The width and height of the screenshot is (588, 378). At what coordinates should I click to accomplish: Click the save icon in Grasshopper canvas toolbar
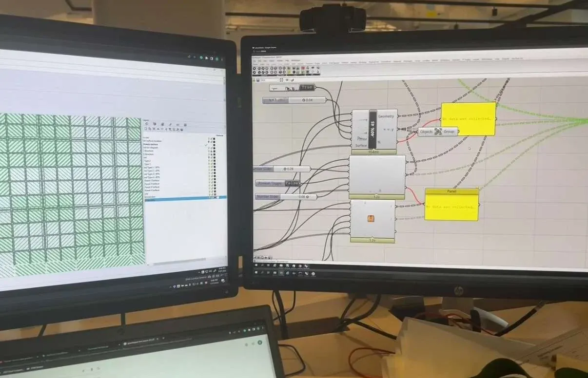258,80
